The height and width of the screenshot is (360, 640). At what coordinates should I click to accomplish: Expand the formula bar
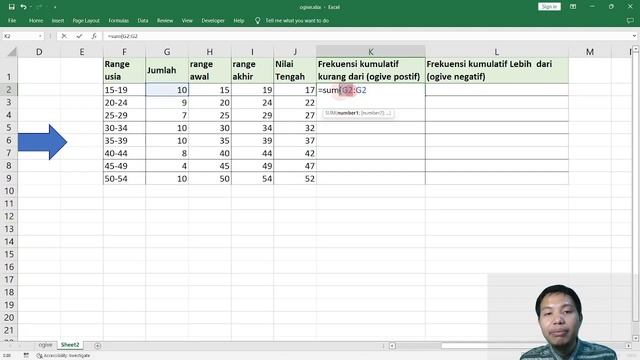click(x=634, y=36)
